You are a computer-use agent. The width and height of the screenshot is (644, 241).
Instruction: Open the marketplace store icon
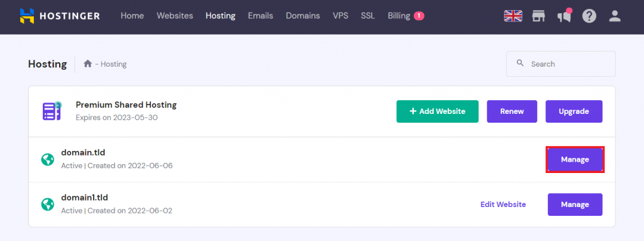coord(538,16)
